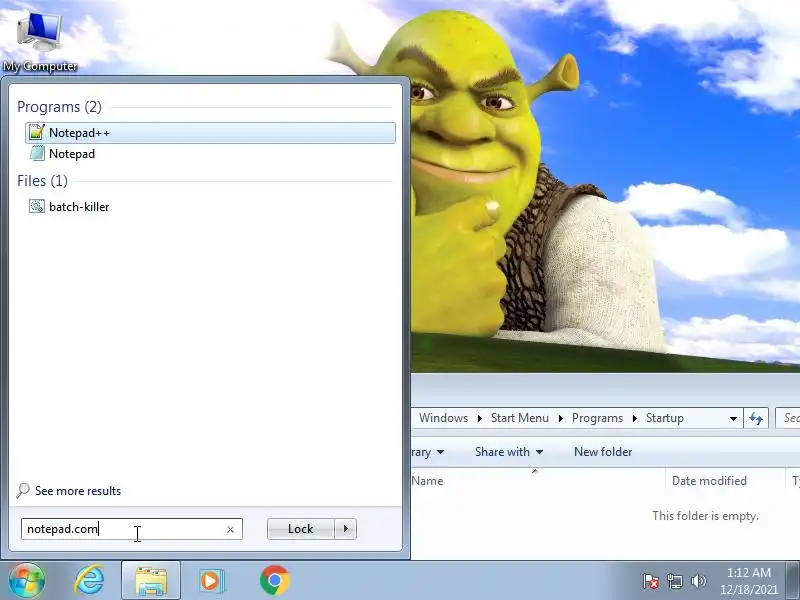
Task: Expand arrow after Programs in address path
Action: click(x=635, y=418)
